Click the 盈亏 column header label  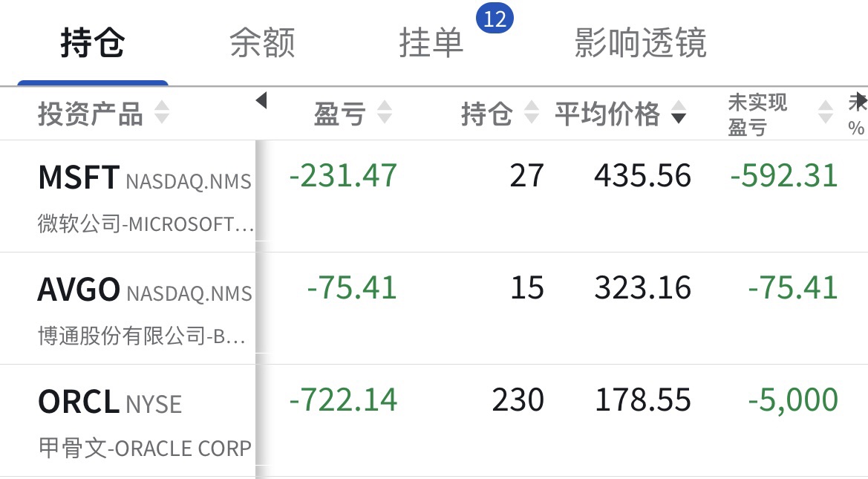click(x=339, y=114)
